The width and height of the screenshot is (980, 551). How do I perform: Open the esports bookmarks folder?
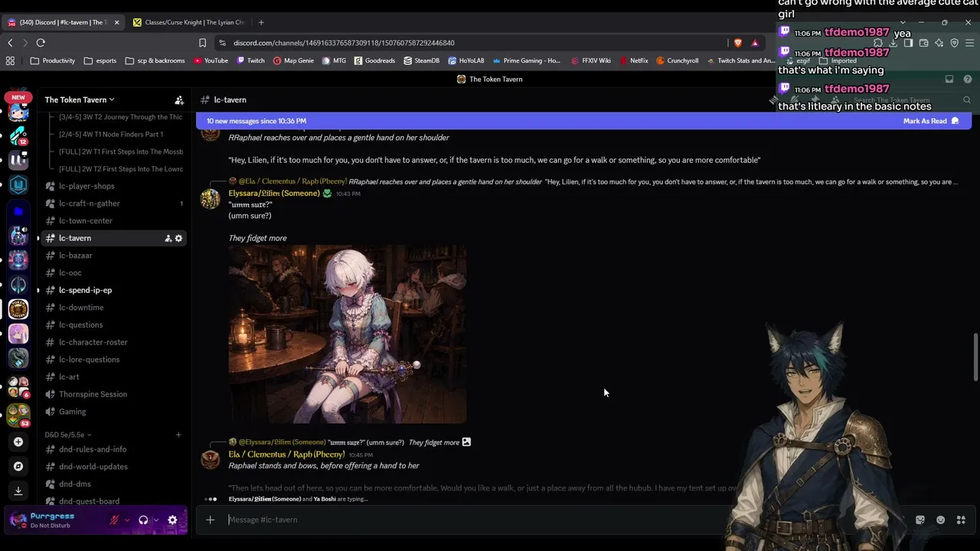pyautogui.click(x=100, y=60)
